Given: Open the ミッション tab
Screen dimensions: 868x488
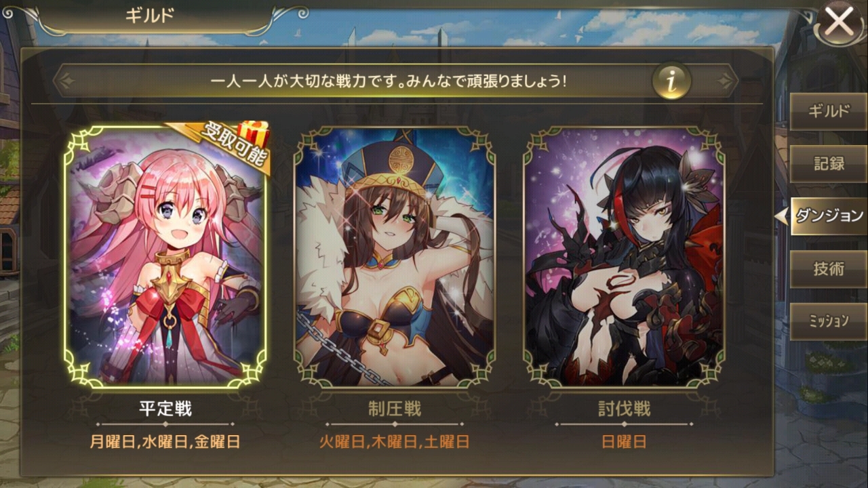Looking at the screenshot, I should 829,321.
